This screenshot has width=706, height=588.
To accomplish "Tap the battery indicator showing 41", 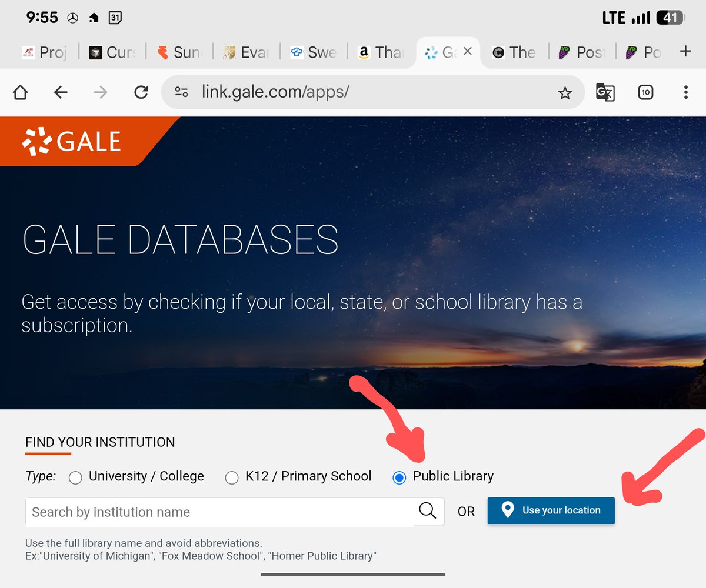I will [671, 18].
